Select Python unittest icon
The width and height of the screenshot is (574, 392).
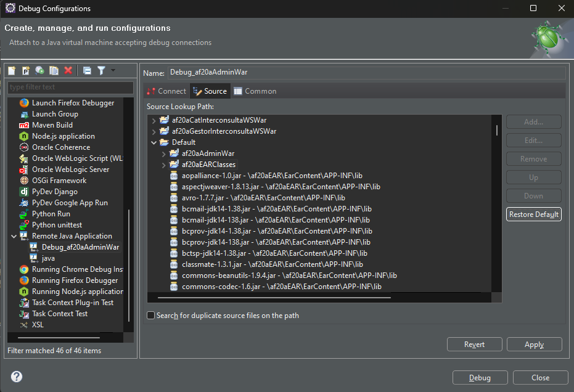click(x=24, y=225)
